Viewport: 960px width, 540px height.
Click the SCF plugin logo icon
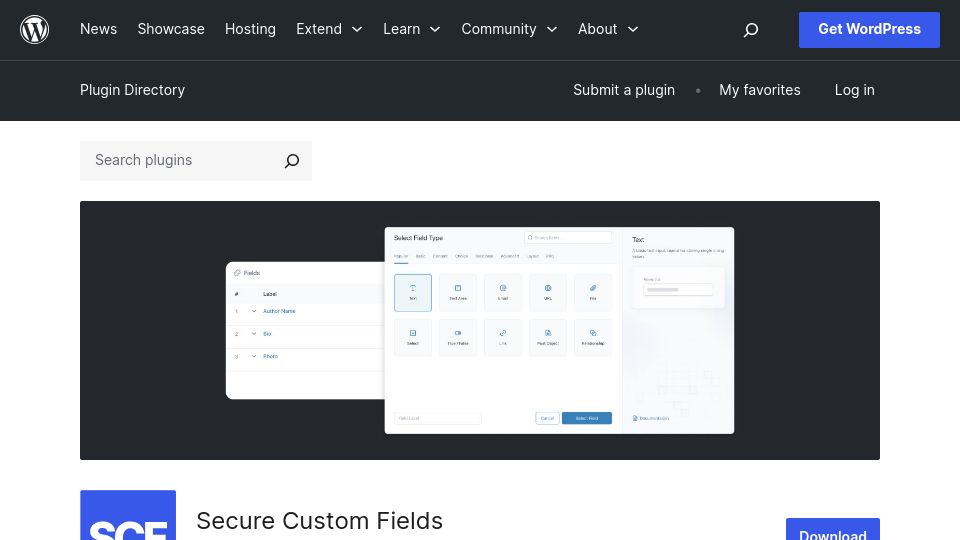pyautogui.click(x=128, y=515)
